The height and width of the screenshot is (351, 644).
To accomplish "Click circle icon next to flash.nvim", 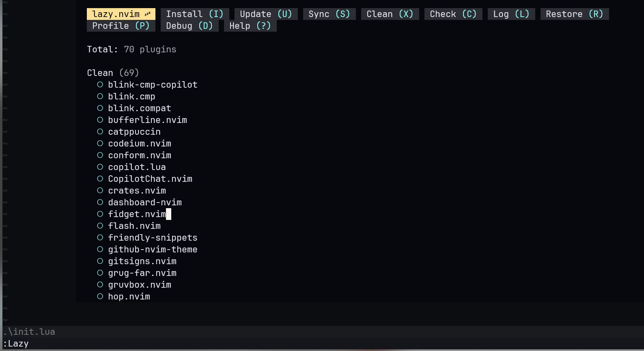I will (100, 226).
